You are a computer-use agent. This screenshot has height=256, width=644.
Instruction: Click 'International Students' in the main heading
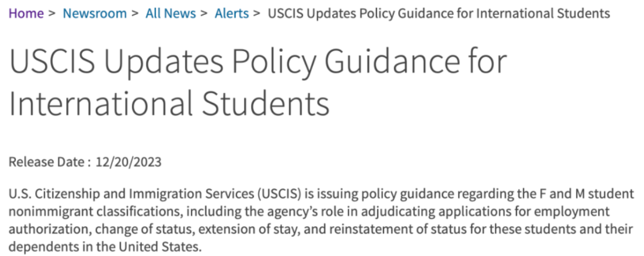[x=169, y=103]
